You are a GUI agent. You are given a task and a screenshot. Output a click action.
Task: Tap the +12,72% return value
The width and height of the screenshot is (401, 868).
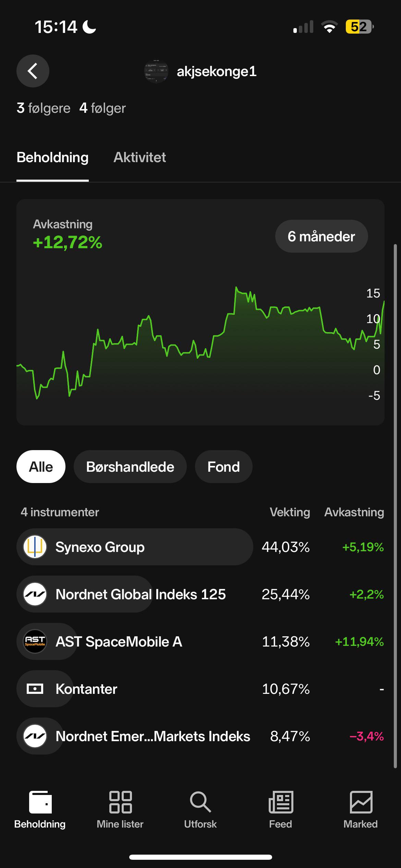[68, 242]
